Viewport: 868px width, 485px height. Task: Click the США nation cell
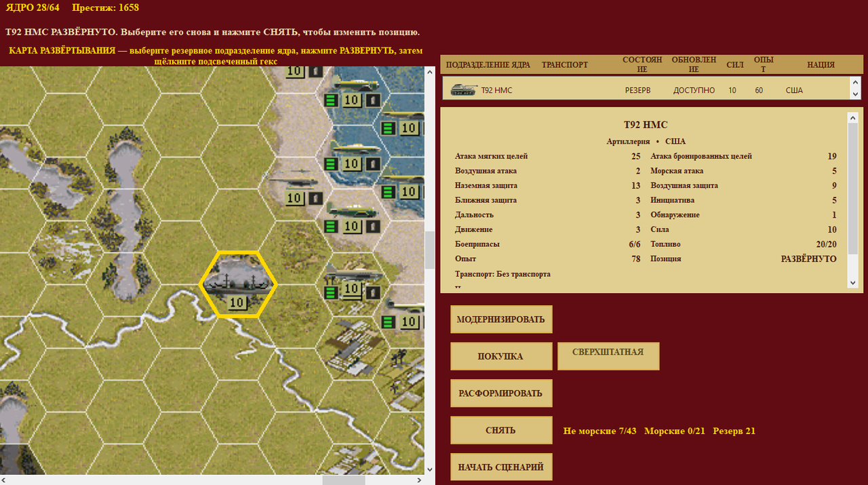794,90
